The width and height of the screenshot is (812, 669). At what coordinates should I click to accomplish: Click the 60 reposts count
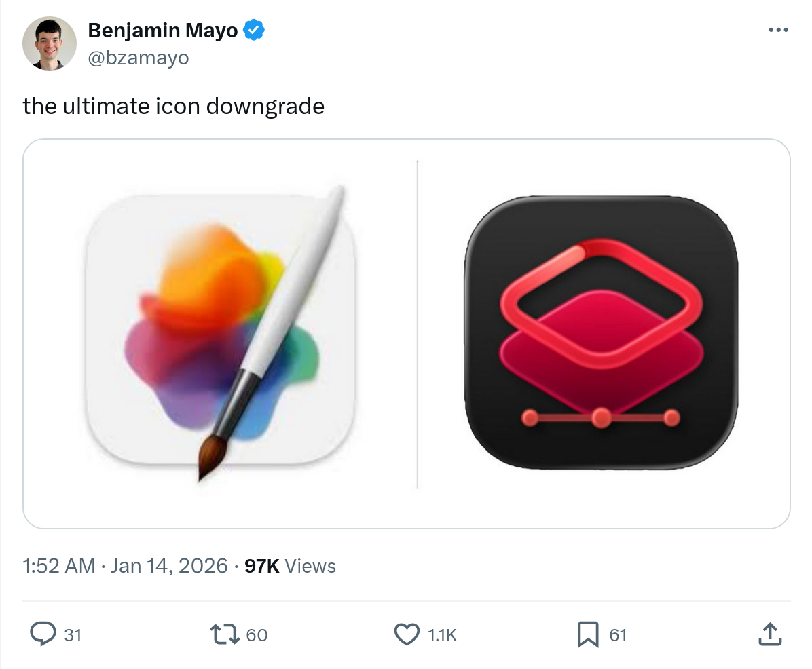[x=257, y=635]
